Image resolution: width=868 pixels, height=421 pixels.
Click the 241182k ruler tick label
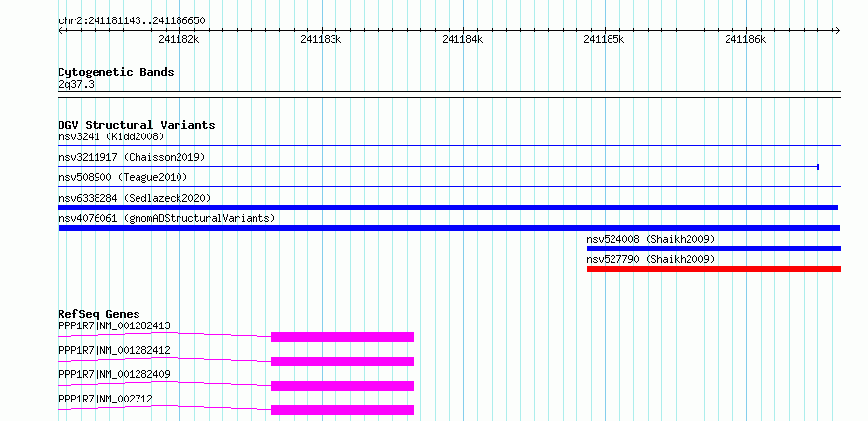[178, 39]
